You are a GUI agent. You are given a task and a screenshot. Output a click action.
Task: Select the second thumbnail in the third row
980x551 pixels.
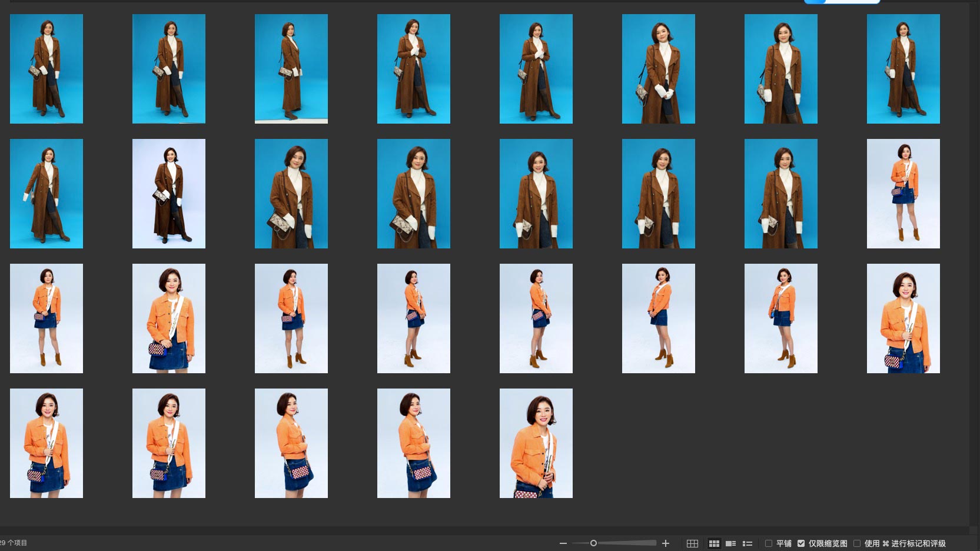point(169,318)
